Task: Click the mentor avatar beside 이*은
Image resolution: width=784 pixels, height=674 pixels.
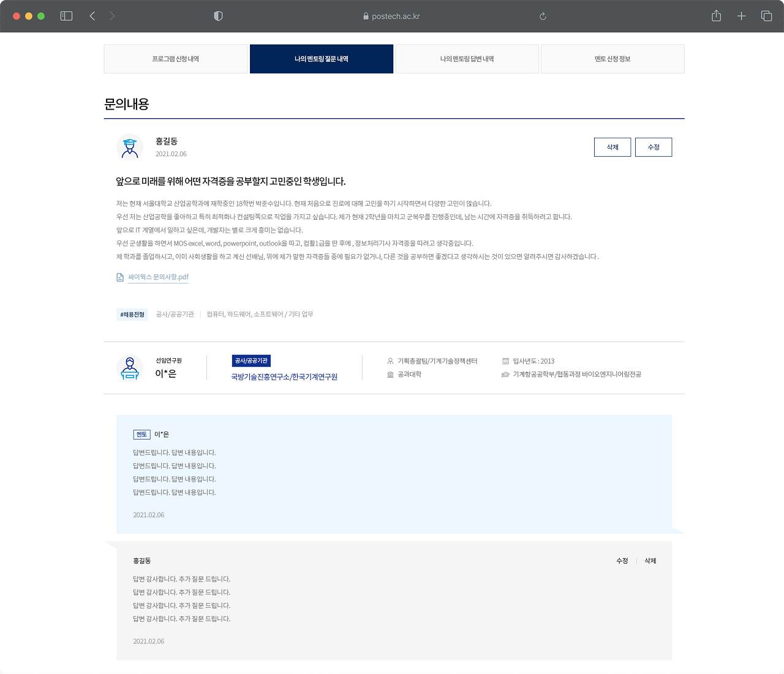Action: pos(130,368)
